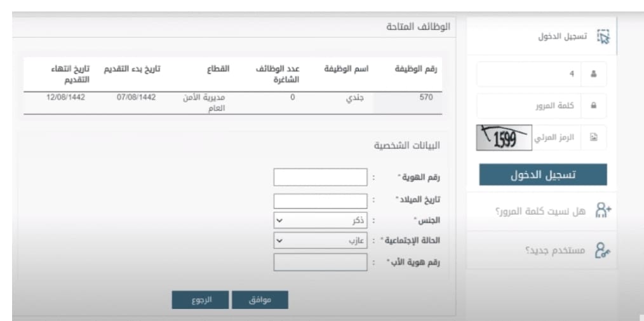
Task: Select job number 570 table row
Action: (x=233, y=103)
